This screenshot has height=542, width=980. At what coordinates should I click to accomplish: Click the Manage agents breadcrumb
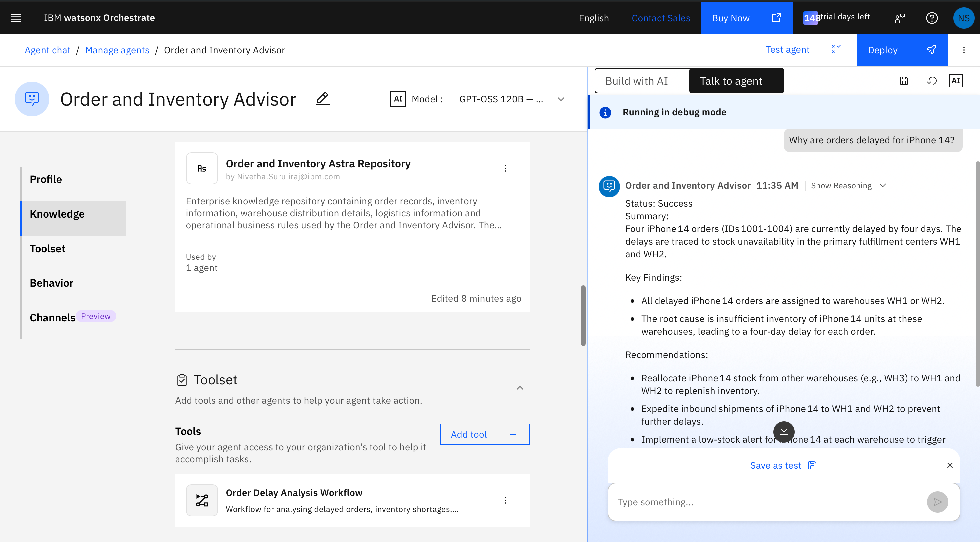coord(117,50)
